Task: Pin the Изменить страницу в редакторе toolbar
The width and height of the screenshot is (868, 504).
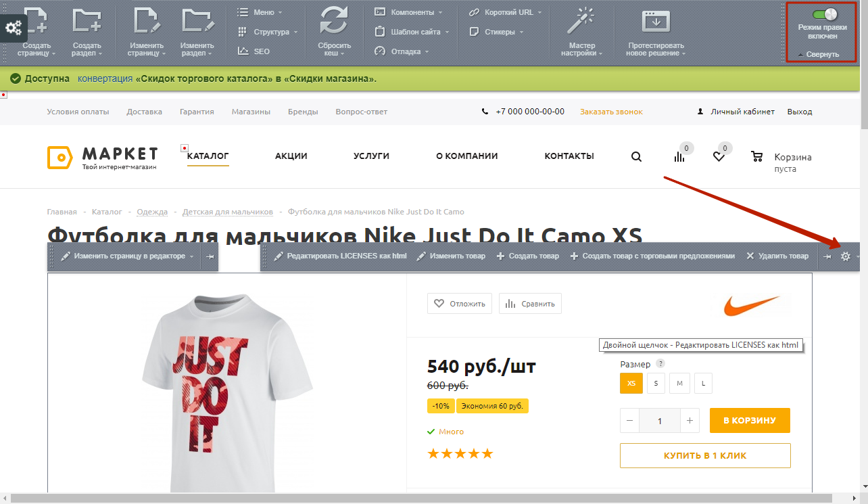Action: (210, 256)
